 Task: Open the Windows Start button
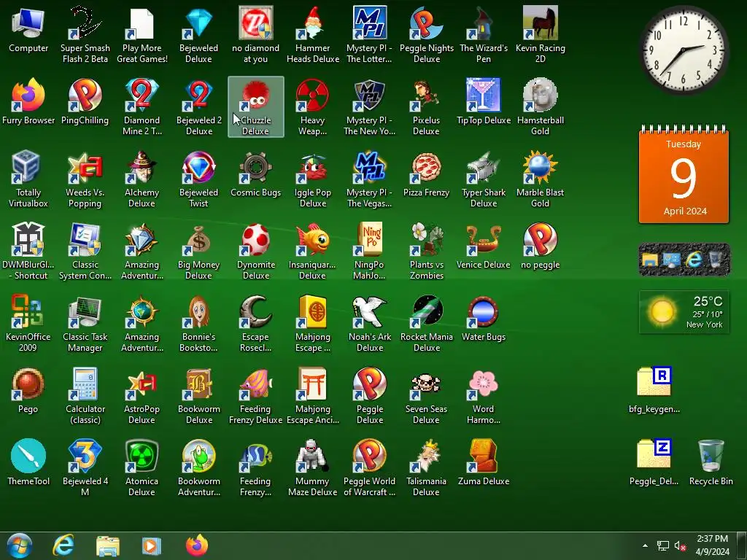click(x=20, y=545)
